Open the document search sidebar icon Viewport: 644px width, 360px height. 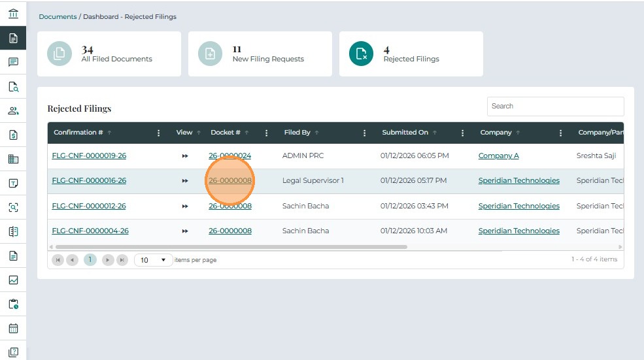point(13,87)
